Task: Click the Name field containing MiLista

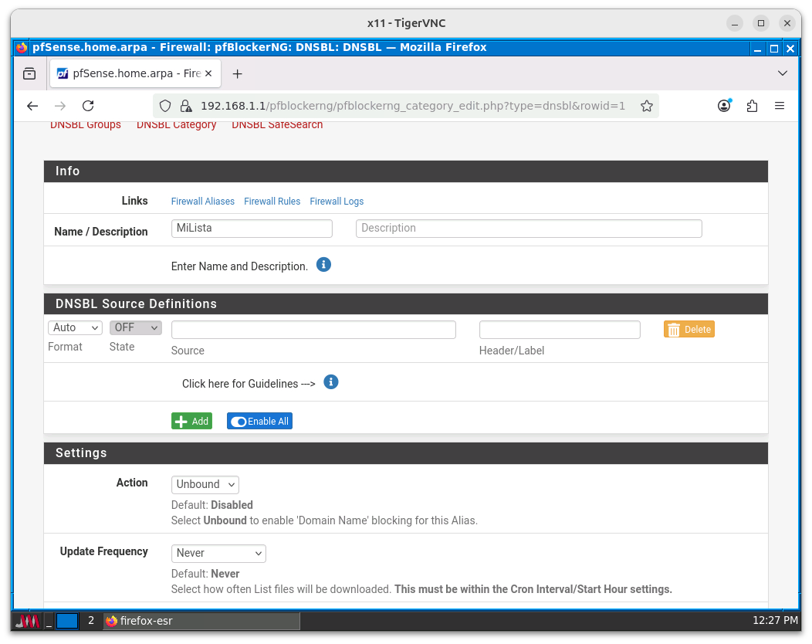Action: [x=252, y=229]
